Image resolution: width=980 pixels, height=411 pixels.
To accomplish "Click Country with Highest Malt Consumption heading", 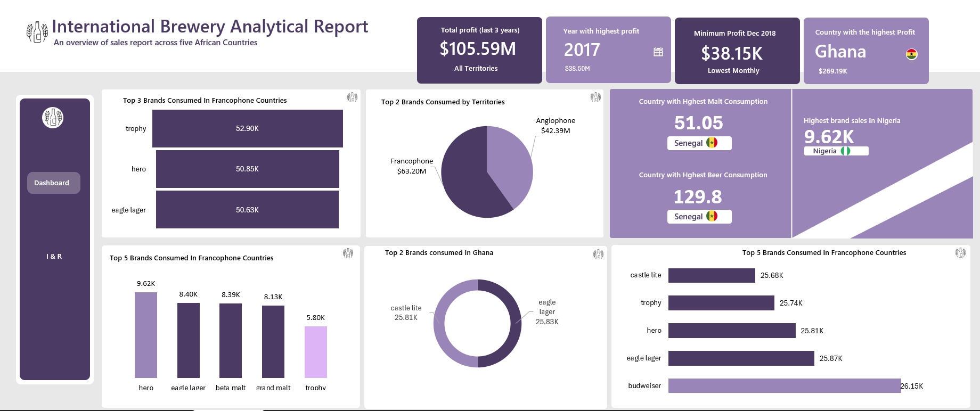I will [x=703, y=102].
